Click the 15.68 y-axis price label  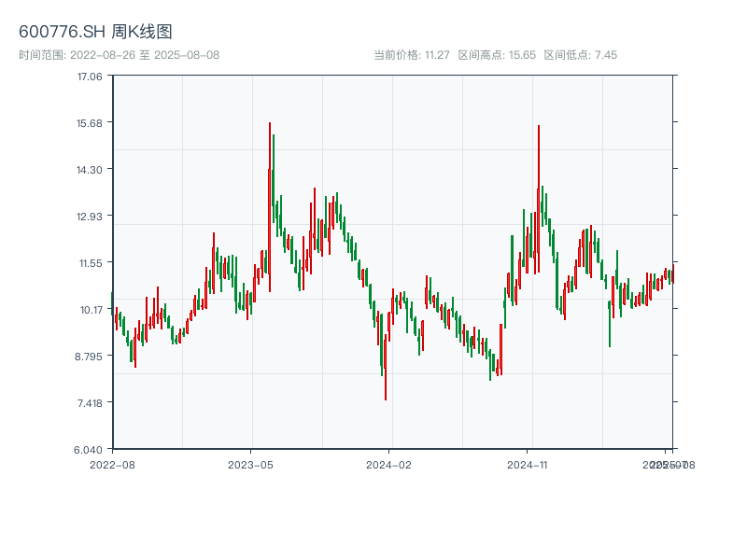pyautogui.click(x=90, y=123)
